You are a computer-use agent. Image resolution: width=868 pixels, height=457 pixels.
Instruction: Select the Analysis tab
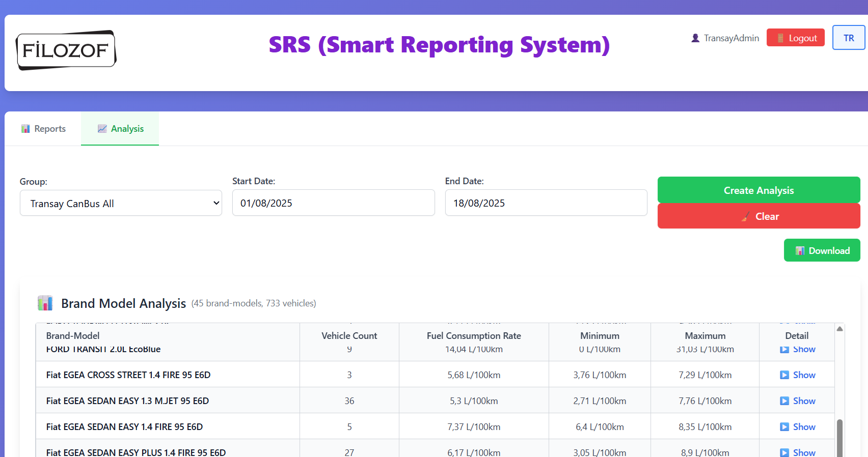(120, 129)
